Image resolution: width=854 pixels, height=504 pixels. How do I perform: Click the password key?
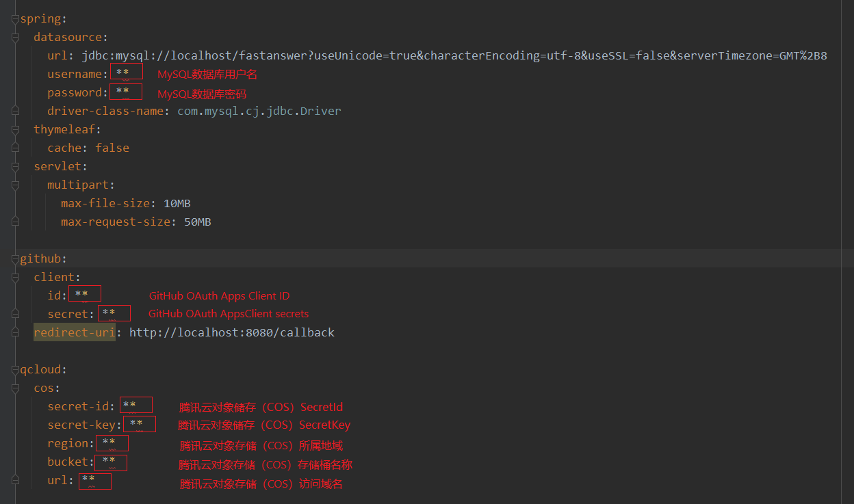75,92
